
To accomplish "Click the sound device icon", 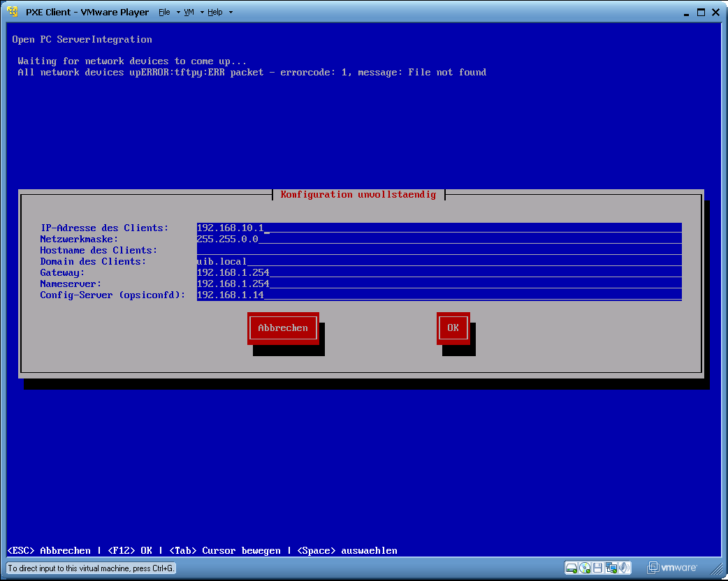I will (x=623, y=567).
